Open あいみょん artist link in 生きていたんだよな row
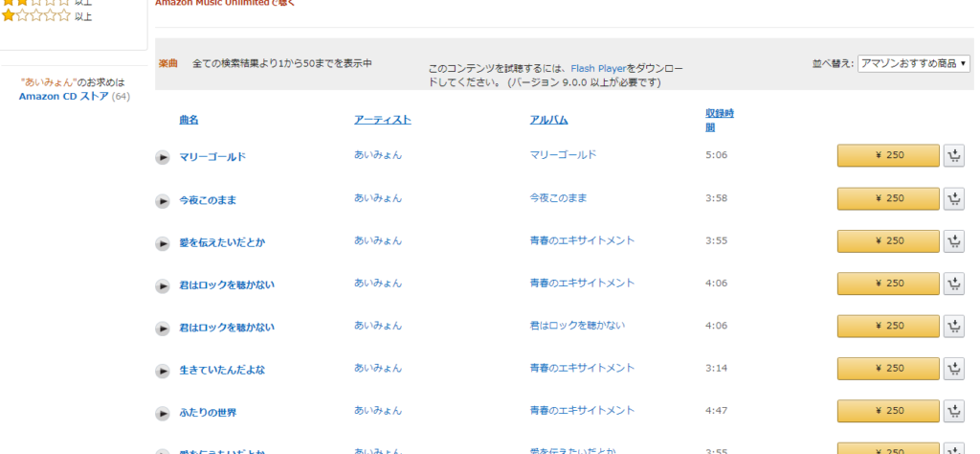Image resolution: width=980 pixels, height=454 pixels. click(378, 369)
